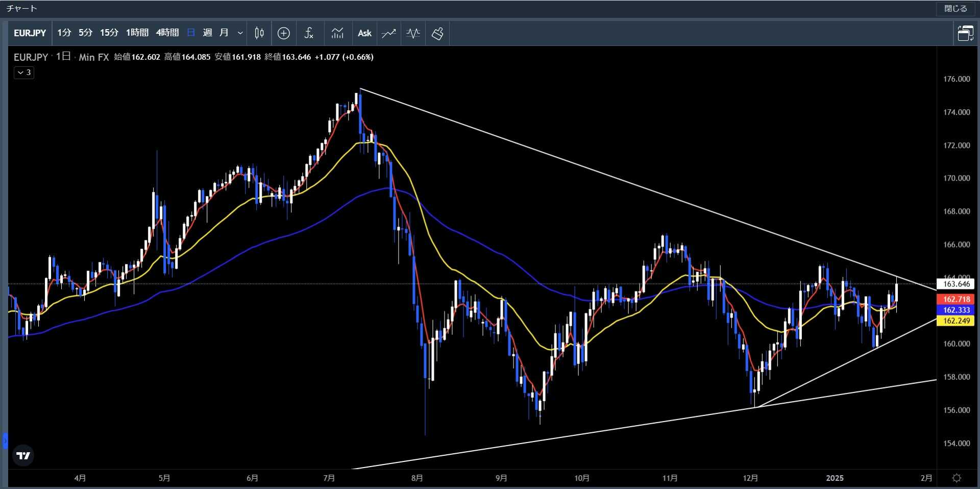
Task: Open chart settings gear icon
Action: [957, 478]
